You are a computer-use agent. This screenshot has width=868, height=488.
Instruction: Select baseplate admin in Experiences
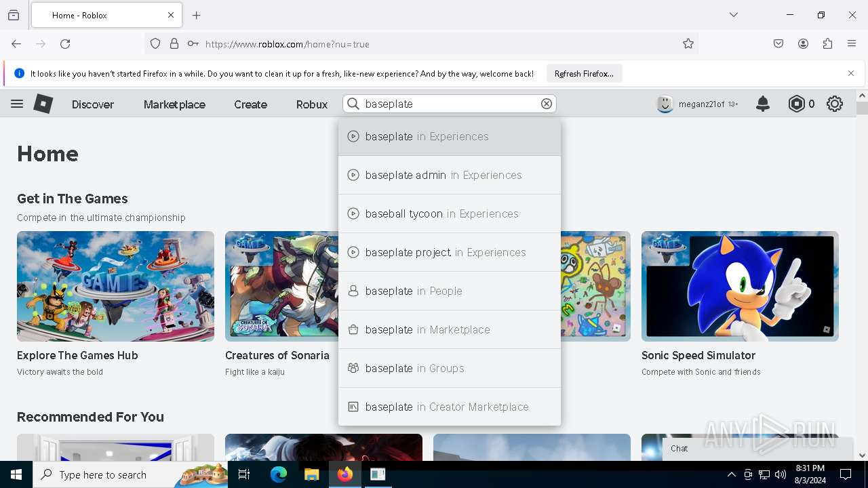pos(450,175)
